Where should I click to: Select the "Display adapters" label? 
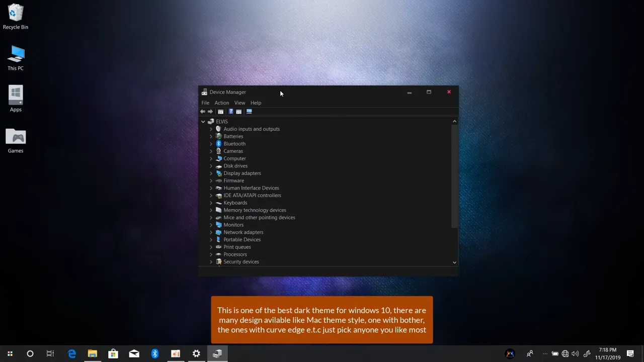pyautogui.click(x=242, y=173)
